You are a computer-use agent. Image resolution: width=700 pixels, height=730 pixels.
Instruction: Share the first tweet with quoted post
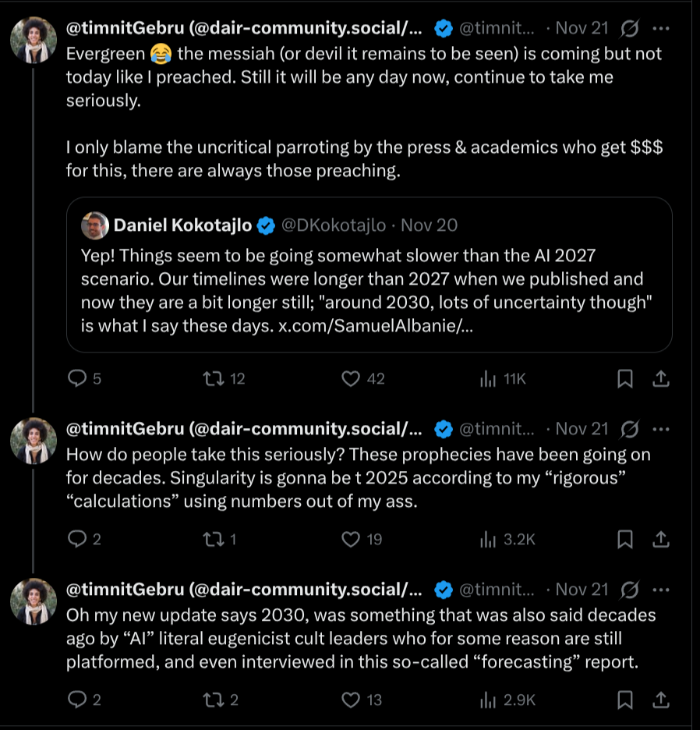coord(660,379)
